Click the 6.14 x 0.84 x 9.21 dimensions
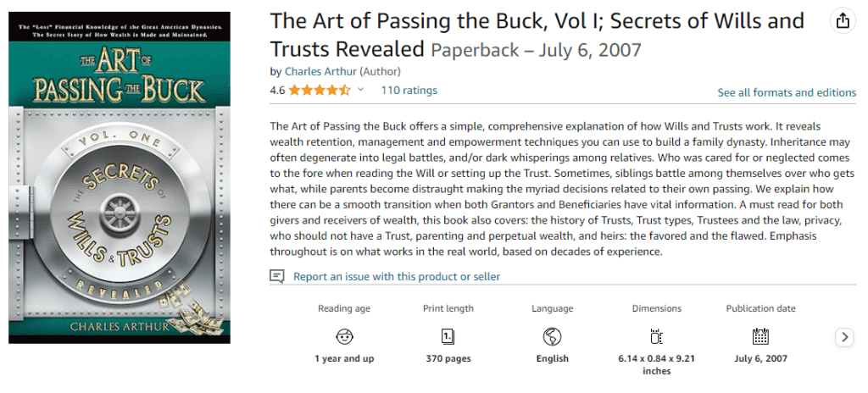The width and height of the screenshot is (868, 393). point(657,364)
